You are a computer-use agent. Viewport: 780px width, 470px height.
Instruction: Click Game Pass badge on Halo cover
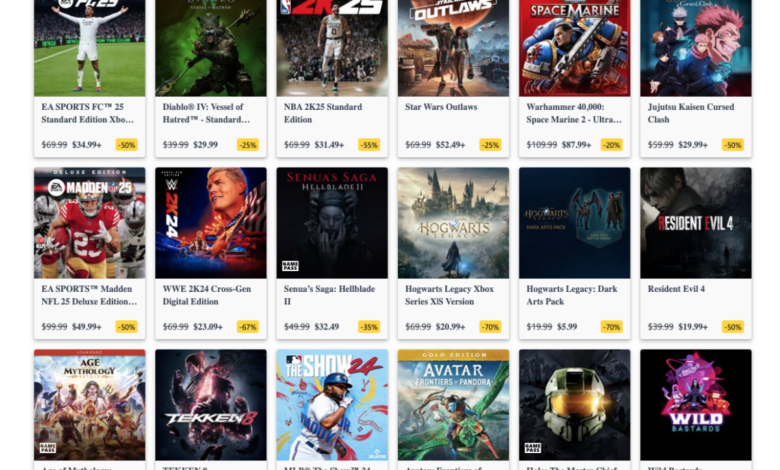533,448
